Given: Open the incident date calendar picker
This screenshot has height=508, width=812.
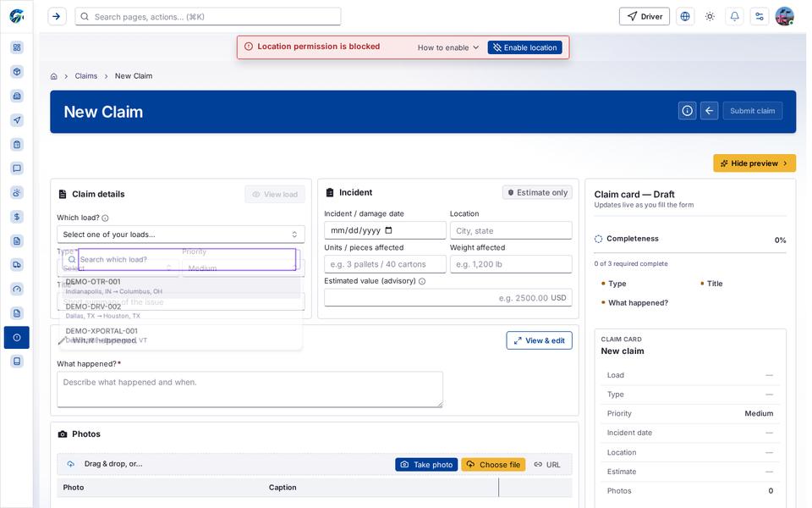Looking at the screenshot, I should pos(389,230).
